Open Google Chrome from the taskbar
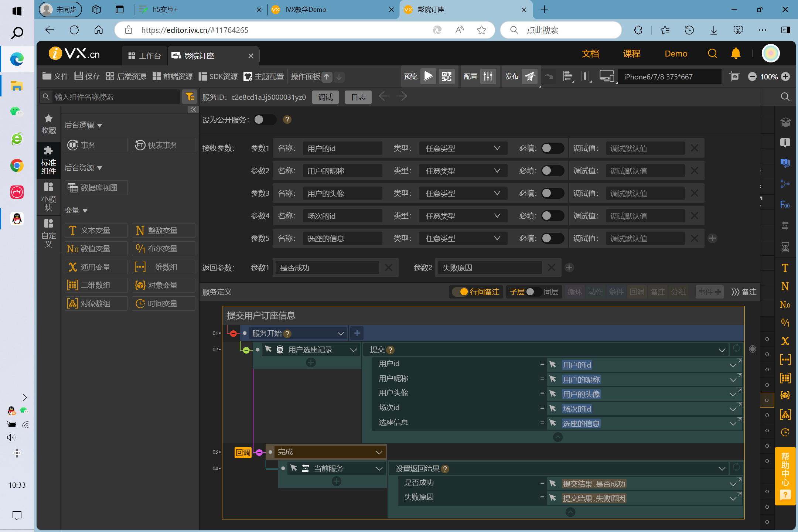The image size is (798, 532). click(x=17, y=166)
